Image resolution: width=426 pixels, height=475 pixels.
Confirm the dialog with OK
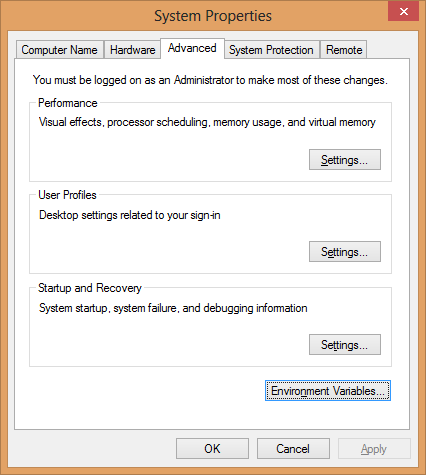click(x=212, y=449)
